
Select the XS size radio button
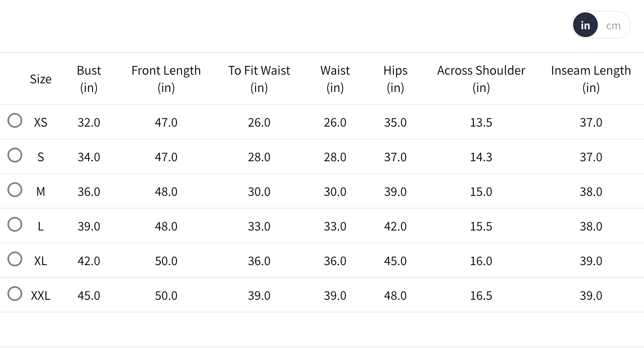pos(15,120)
